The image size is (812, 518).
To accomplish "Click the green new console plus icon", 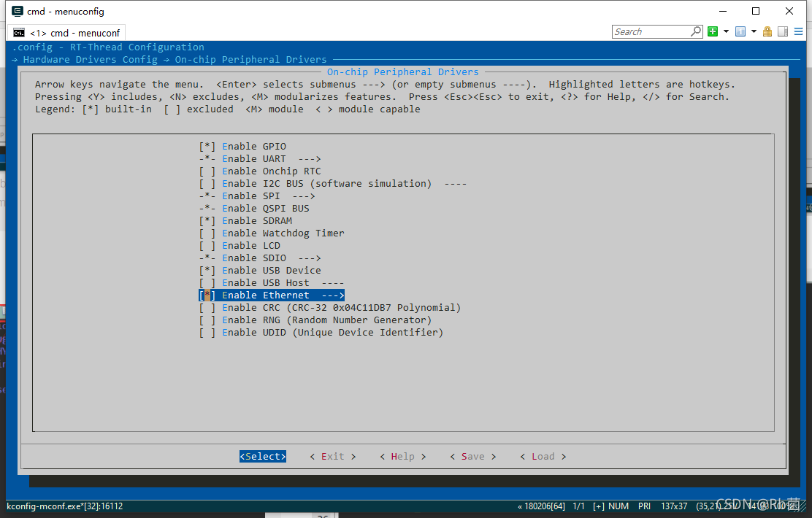I will click(x=713, y=31).
